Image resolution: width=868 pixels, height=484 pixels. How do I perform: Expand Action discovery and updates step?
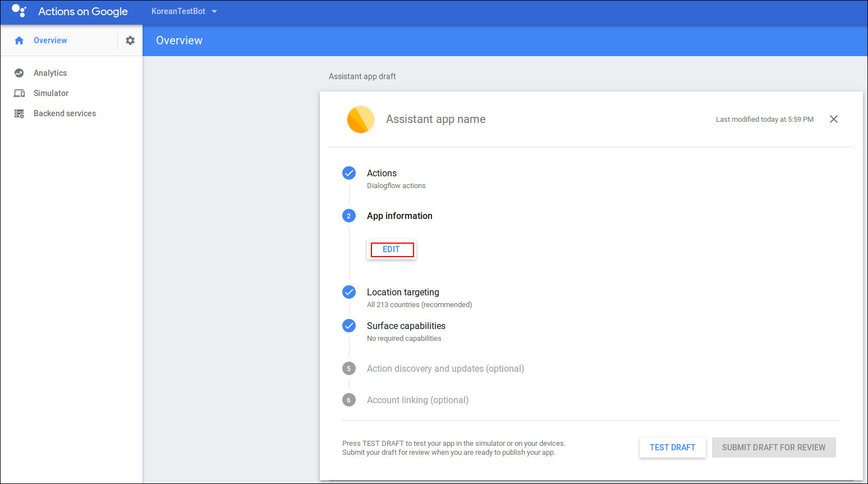tap(446, 369)
